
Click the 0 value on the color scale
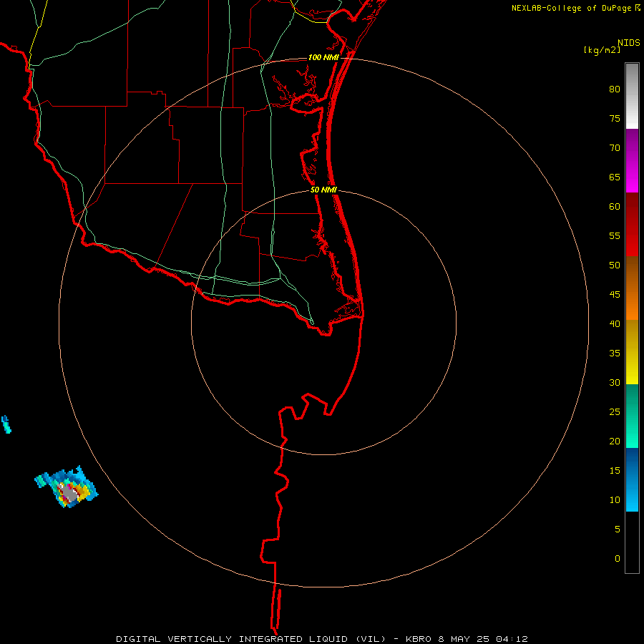pos(618,559)
